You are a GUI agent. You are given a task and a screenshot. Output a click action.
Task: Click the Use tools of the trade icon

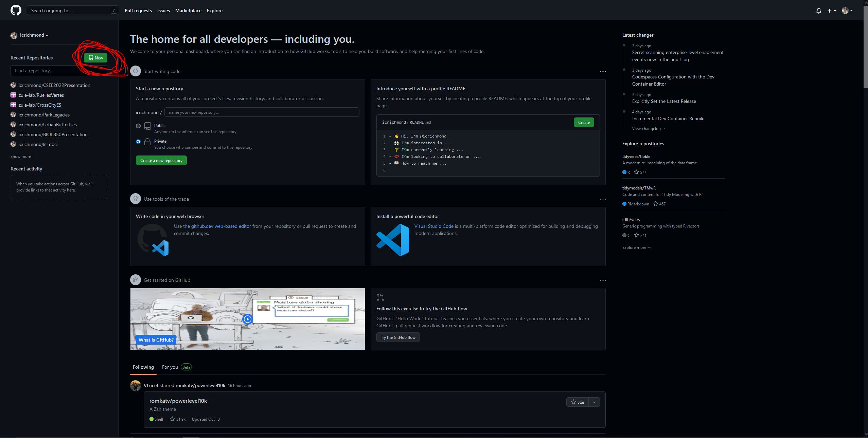click(x=135, y=199)
